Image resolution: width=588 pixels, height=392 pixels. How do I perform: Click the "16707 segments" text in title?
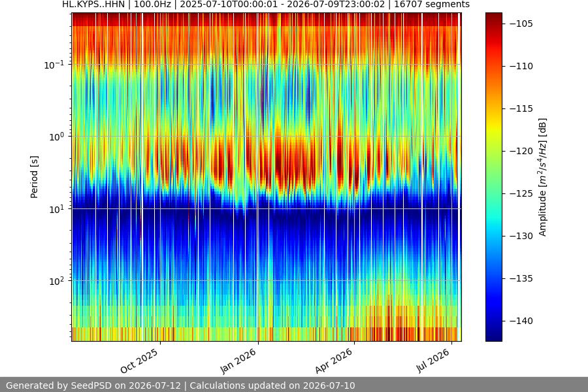point(432,4)
